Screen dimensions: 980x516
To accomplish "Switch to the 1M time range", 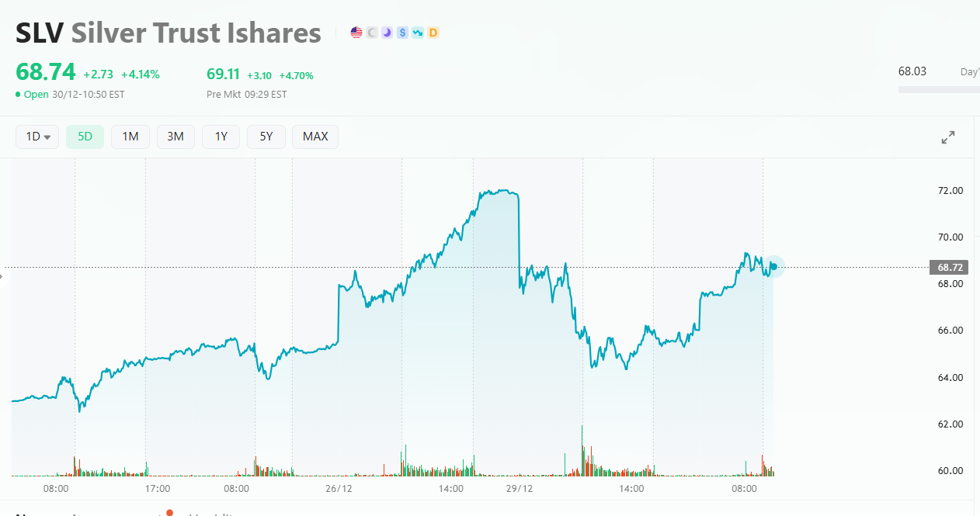I will click(130, 137).
